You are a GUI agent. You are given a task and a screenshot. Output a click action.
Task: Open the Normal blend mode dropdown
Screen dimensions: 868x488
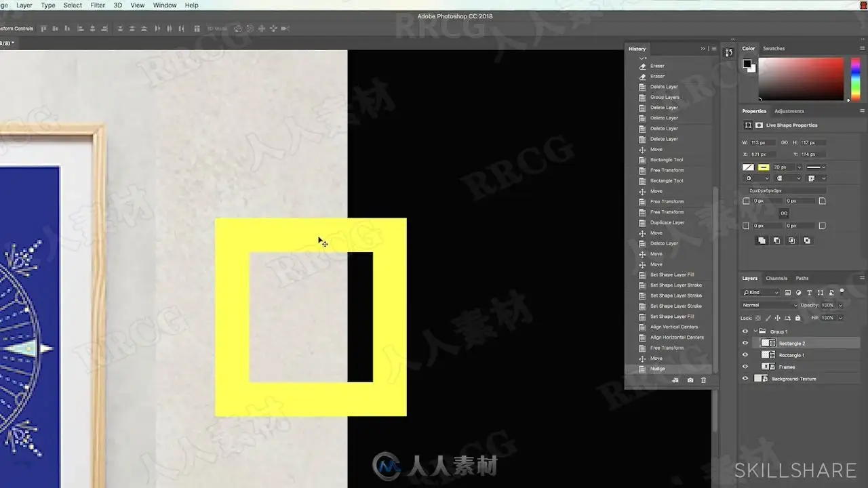pyautogui.click(x=770, y=305)
